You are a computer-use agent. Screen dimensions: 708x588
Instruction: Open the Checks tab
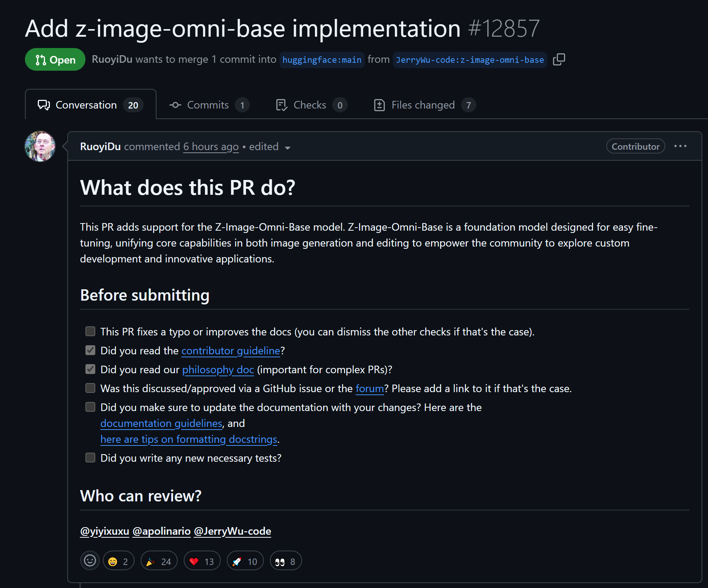click(x=311, y=105)
